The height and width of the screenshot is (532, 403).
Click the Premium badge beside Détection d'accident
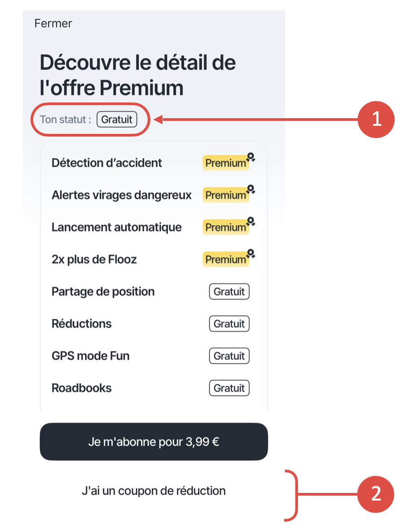[226, 163]
